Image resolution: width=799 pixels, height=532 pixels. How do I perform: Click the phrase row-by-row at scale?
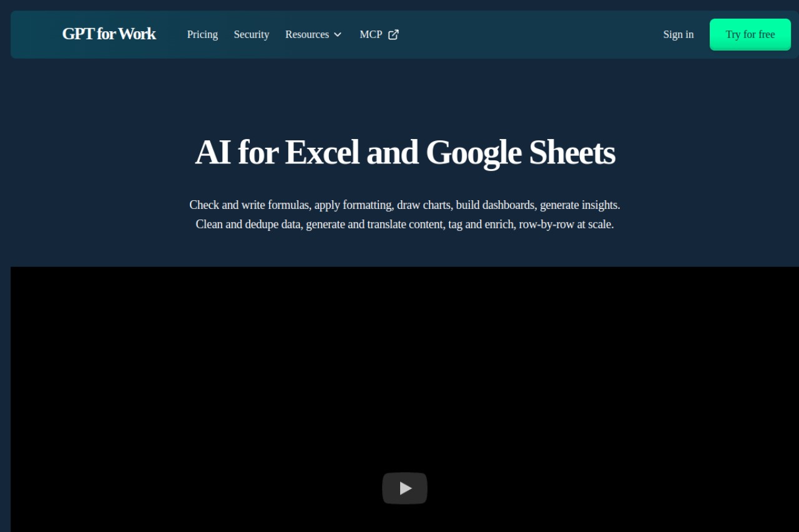(566, 225)
